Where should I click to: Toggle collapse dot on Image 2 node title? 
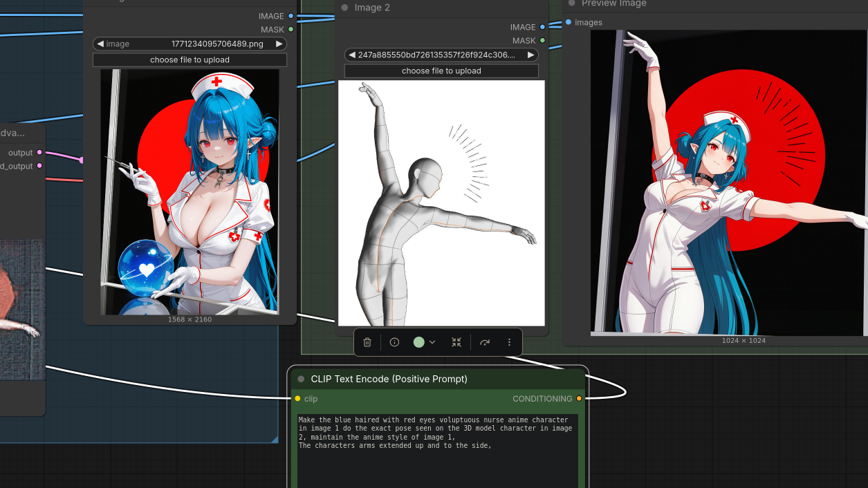[344, 8]
